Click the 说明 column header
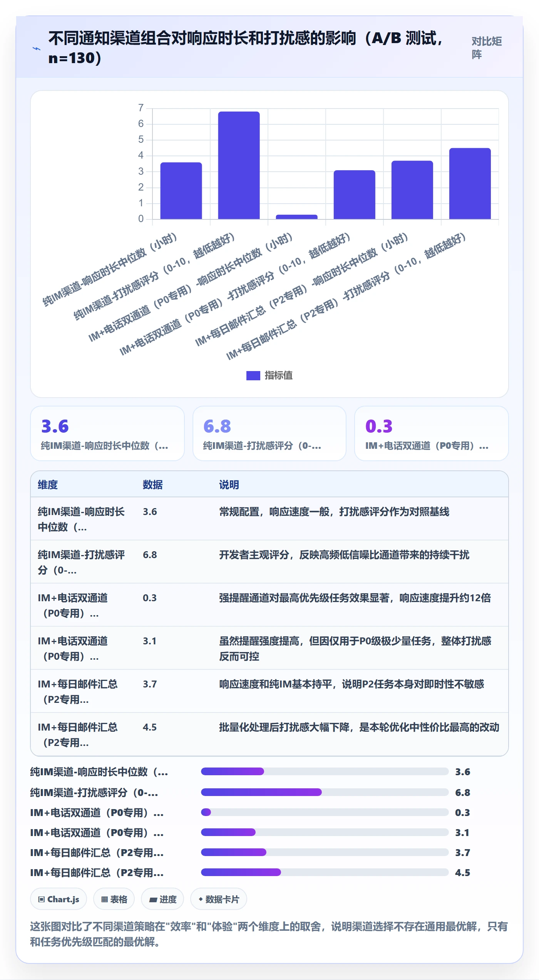Image resolution: width=539 pixels, height=980 pixels. pyautogui.click(x=229, y=485)
